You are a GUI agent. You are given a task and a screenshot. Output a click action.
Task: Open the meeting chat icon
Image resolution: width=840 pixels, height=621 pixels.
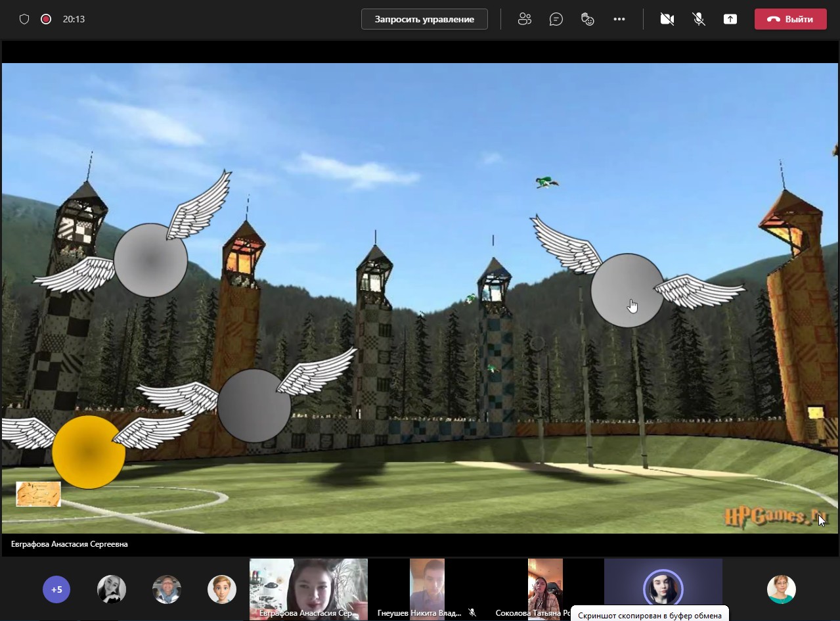point(556,19)
